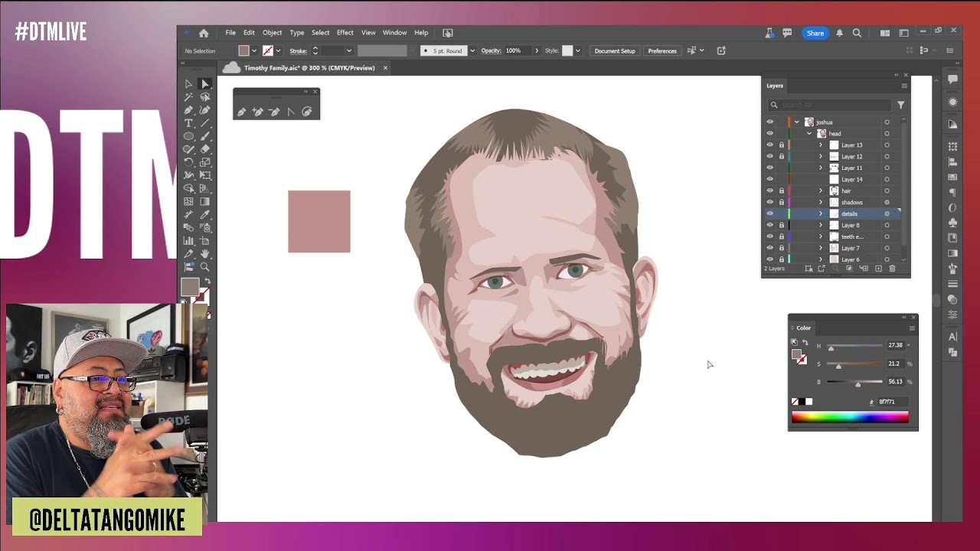Select the Type tool
980x551 pixels.
click(188, 123)
